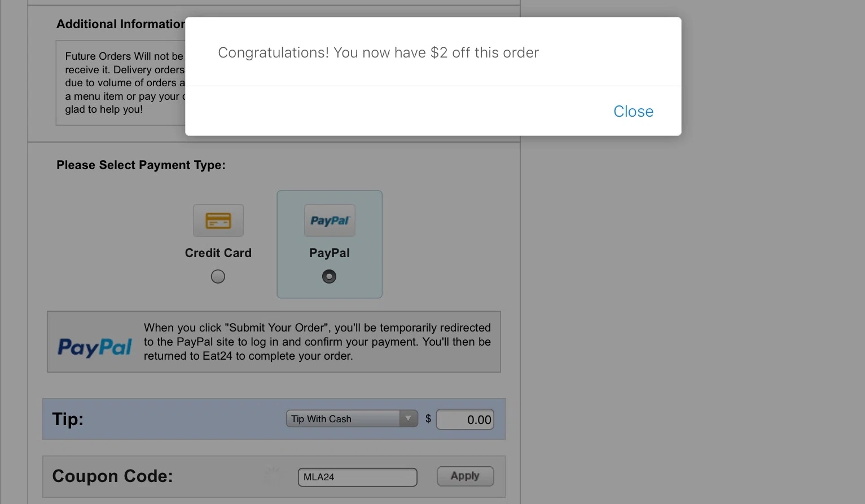The image size is (865, 504).
Task: Click the PayPal redirect information paragraph
Action: (317, 342)
